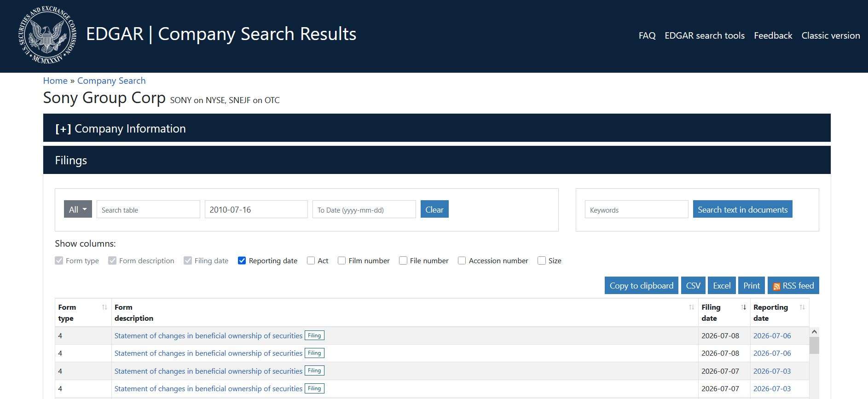Click first row's 2026-07-08 filing date
The image size is (868, 399).
tap(720, 336)
